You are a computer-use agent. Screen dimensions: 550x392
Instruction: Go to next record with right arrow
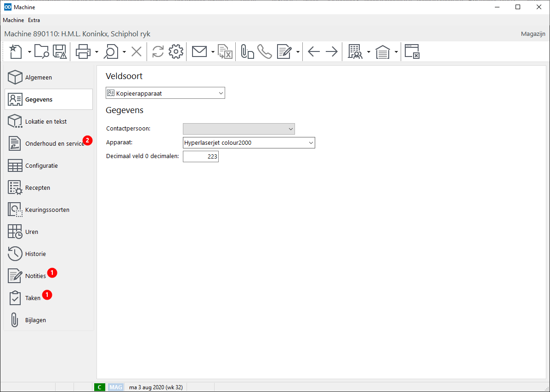tap(331, 52)
